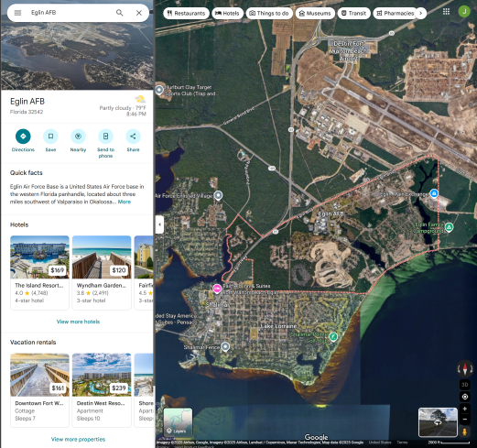Open Google apps grid

tap(446, 12)
